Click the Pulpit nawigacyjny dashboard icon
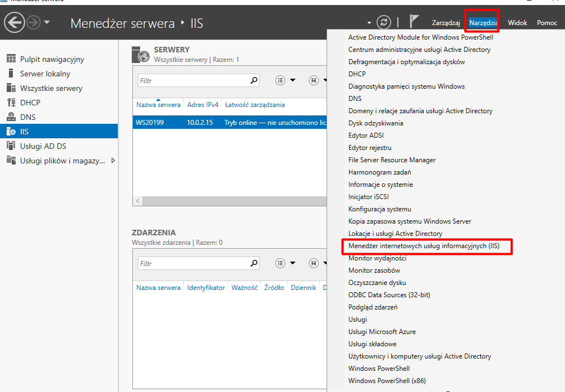This screenshot has width=565, height=392. (x=11, y=59)
